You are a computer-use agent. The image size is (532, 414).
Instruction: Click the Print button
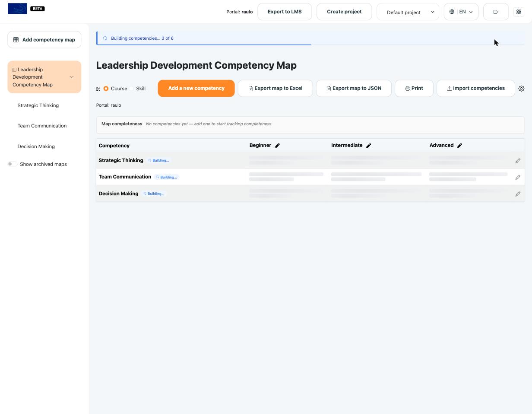coord(414,88)
